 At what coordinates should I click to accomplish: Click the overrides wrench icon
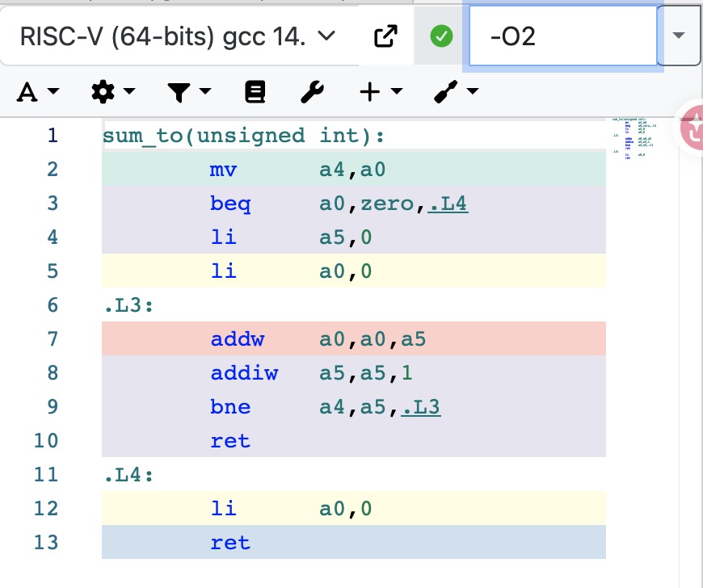[312, 92]
